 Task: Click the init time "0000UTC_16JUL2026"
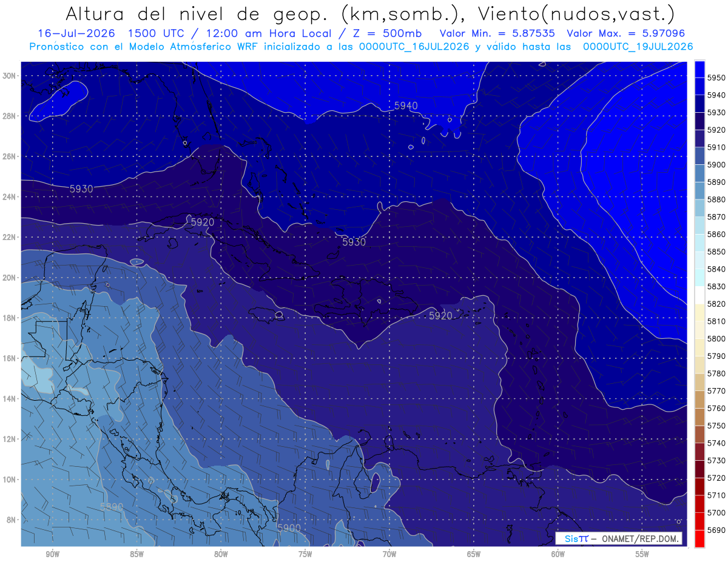point(414,46)
